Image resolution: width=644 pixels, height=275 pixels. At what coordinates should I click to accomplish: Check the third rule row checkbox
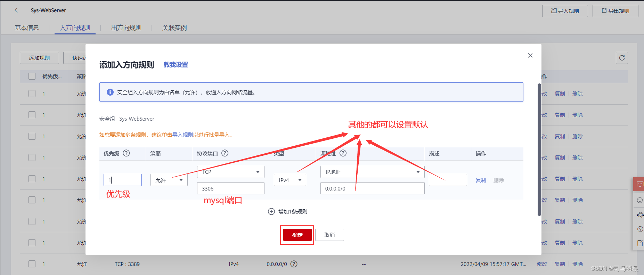(32, 136)
